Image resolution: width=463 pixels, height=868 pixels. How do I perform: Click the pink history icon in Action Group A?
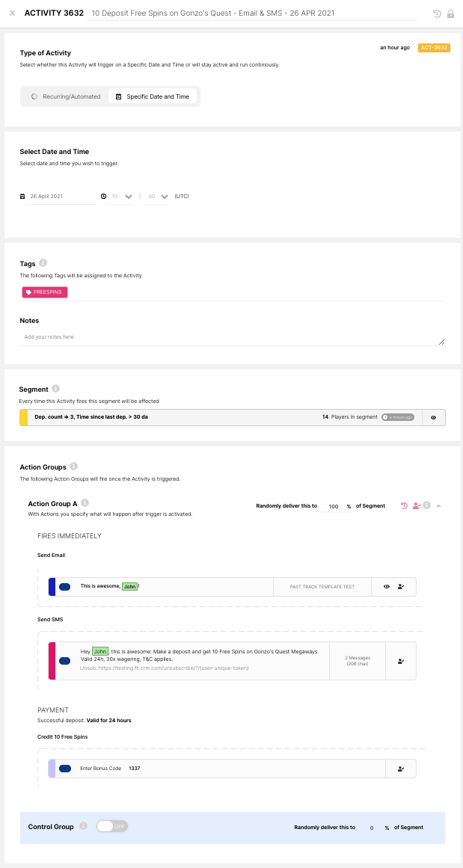tap(404, 505)
